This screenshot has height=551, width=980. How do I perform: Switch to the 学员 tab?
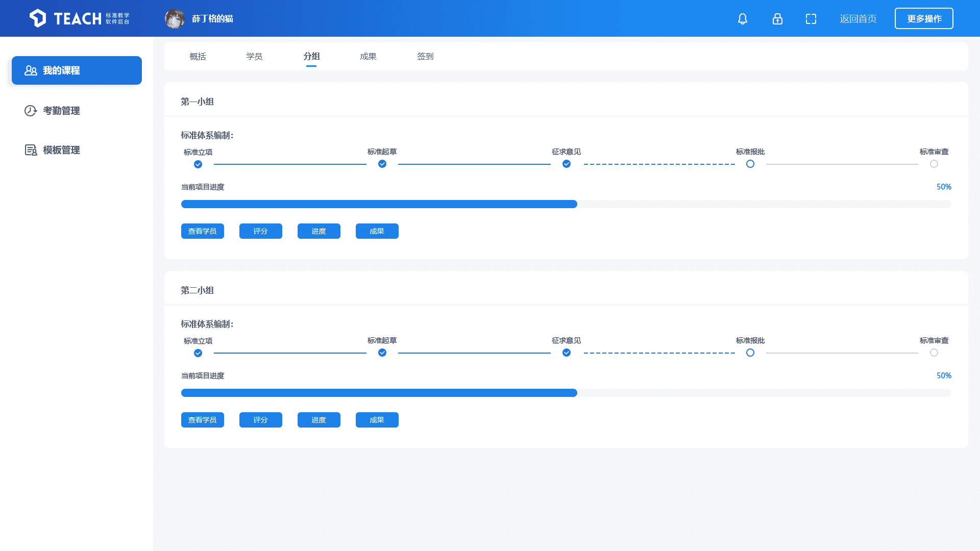254,56
